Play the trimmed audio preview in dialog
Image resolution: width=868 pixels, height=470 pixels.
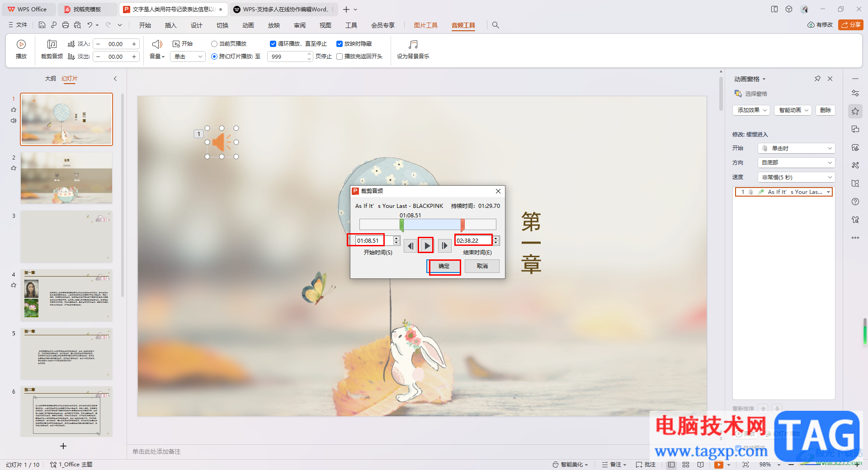point(426,246)
